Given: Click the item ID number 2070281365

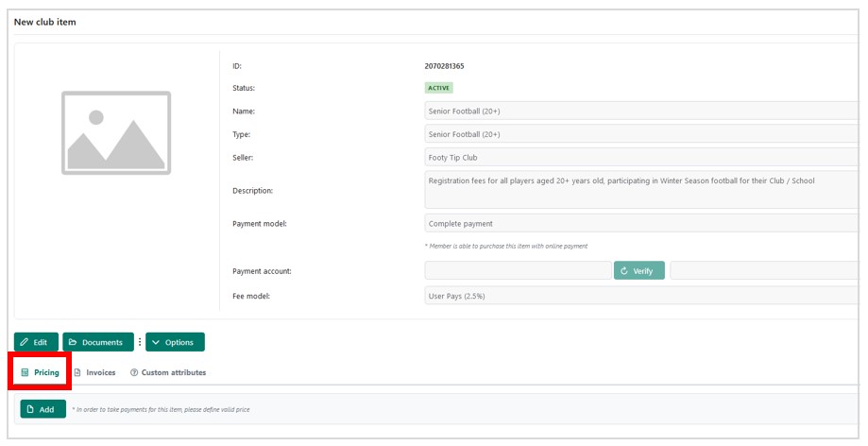Looking at the screenshot, I should click(x=445, y=66).
